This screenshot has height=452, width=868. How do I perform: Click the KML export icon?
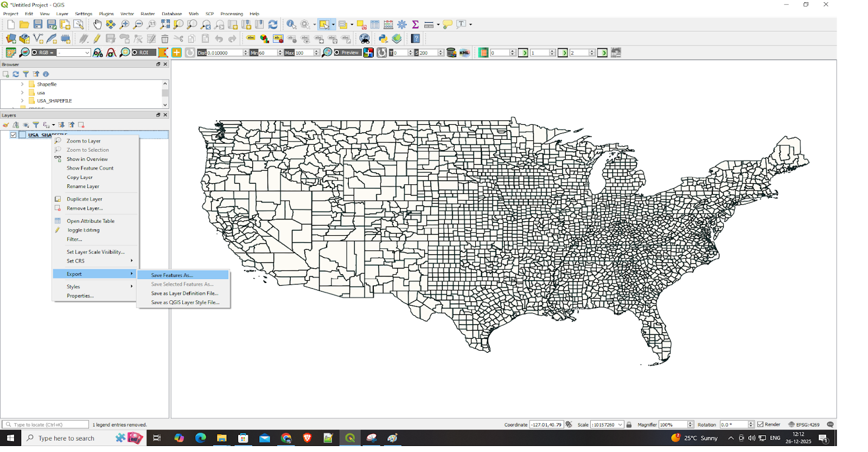click(x=464, y=53)
